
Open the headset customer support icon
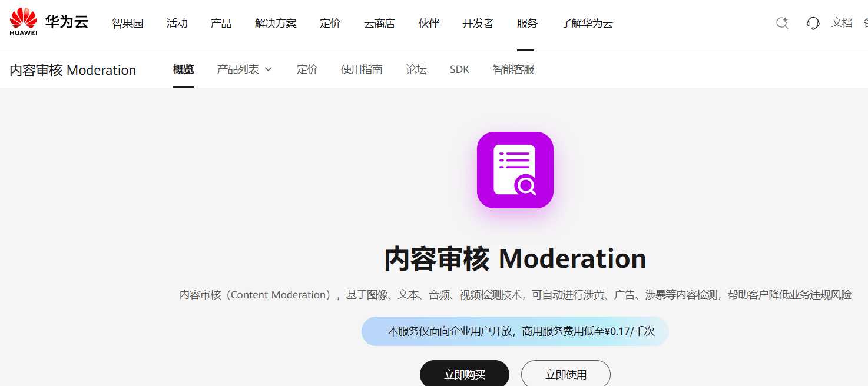[x=813, y=23]
